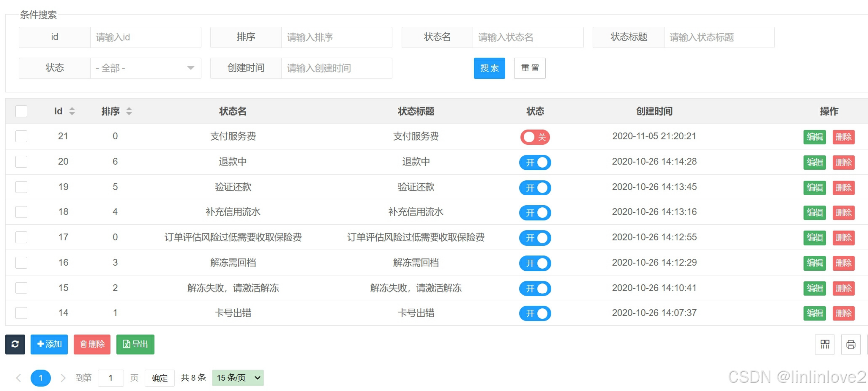The image size is (868, 391).
Task: Sort by id column arrows
Action: pos(72,111)
